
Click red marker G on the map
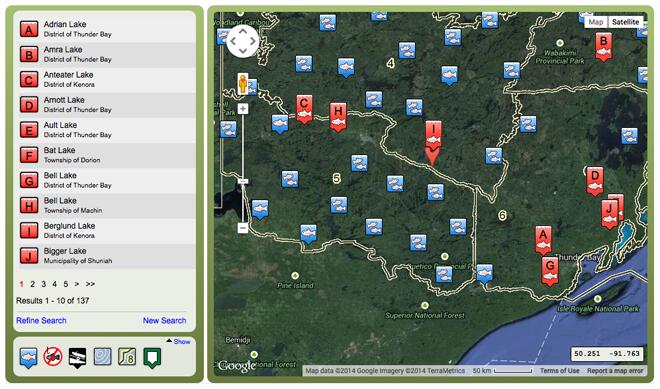[550, 271]
